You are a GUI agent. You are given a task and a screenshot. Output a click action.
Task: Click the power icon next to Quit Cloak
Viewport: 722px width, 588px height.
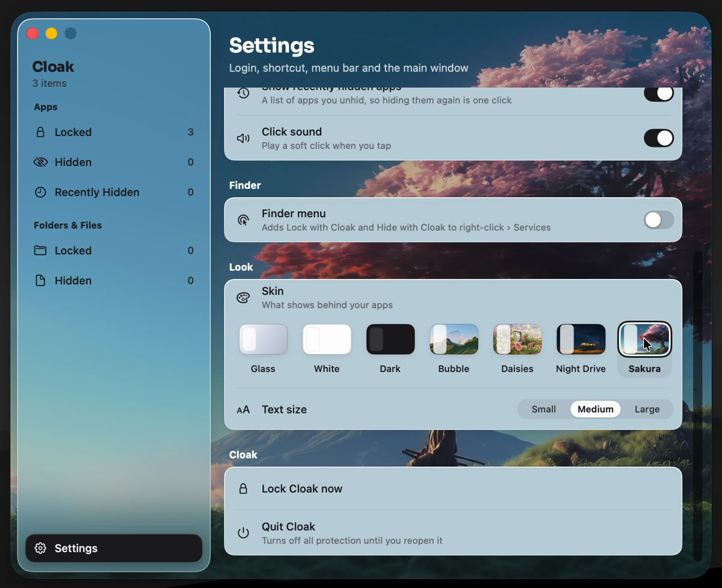243,533
